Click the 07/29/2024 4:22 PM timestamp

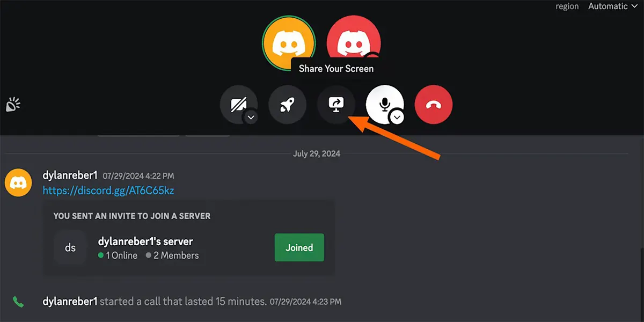pos(138,176)
